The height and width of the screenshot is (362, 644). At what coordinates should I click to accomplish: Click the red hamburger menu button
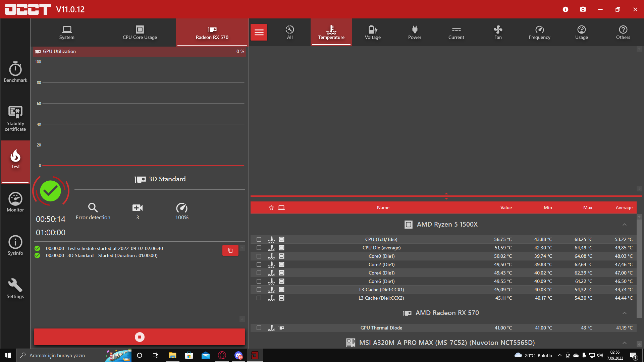coord(259,32)
